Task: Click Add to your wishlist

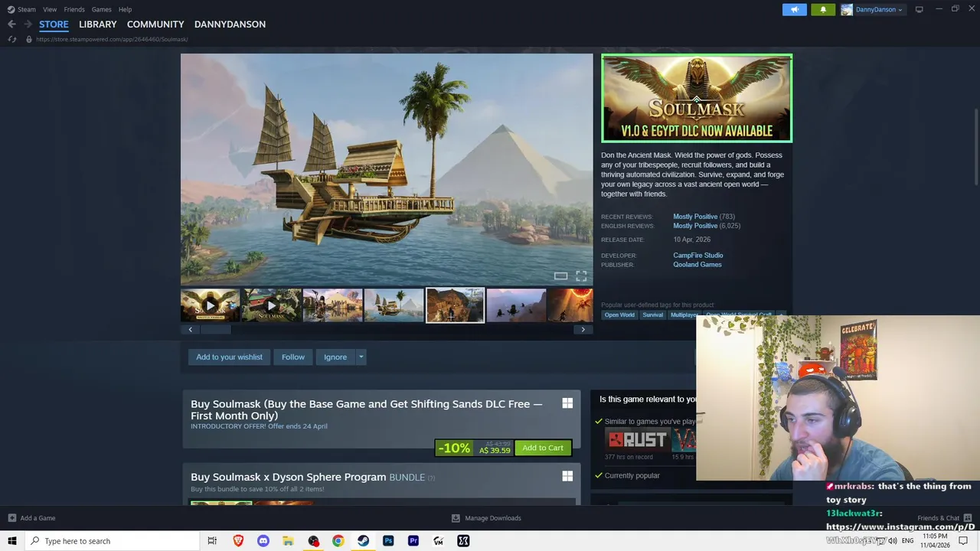Action: tap(229, 357)
